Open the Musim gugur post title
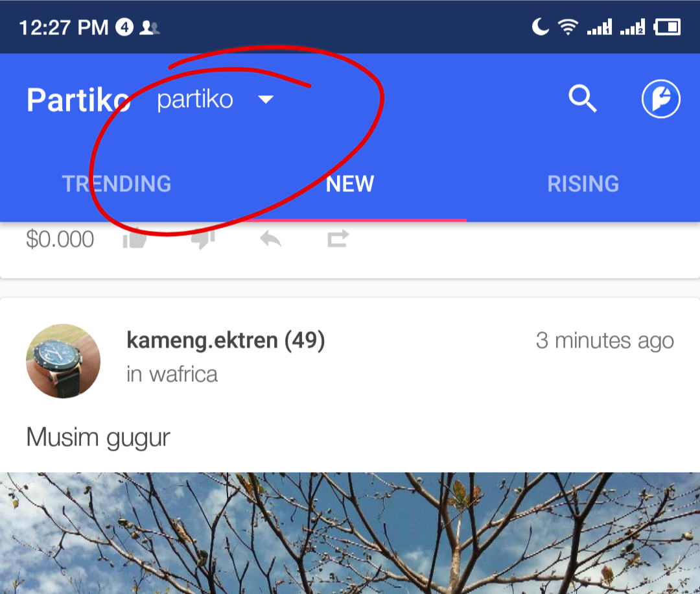The width and height of the screenshot is (700, 594). tap(99, 437)
